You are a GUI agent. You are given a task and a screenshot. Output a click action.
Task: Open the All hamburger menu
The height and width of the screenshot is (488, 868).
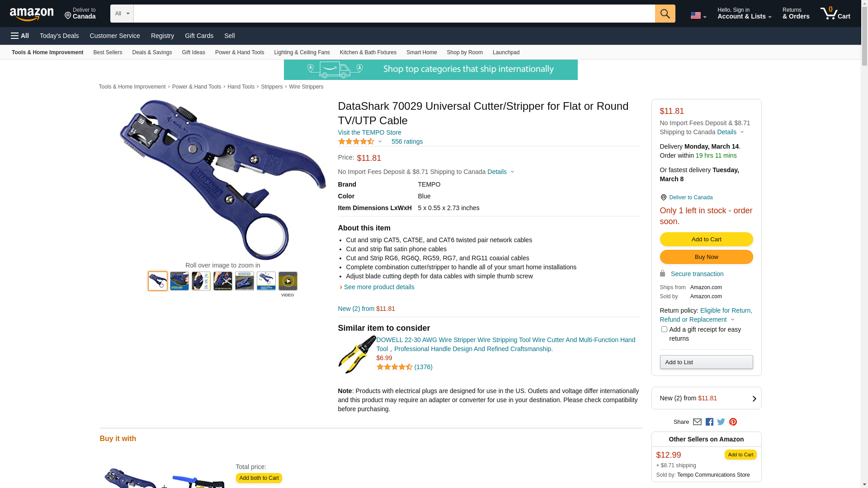click(x=20, y=36)
